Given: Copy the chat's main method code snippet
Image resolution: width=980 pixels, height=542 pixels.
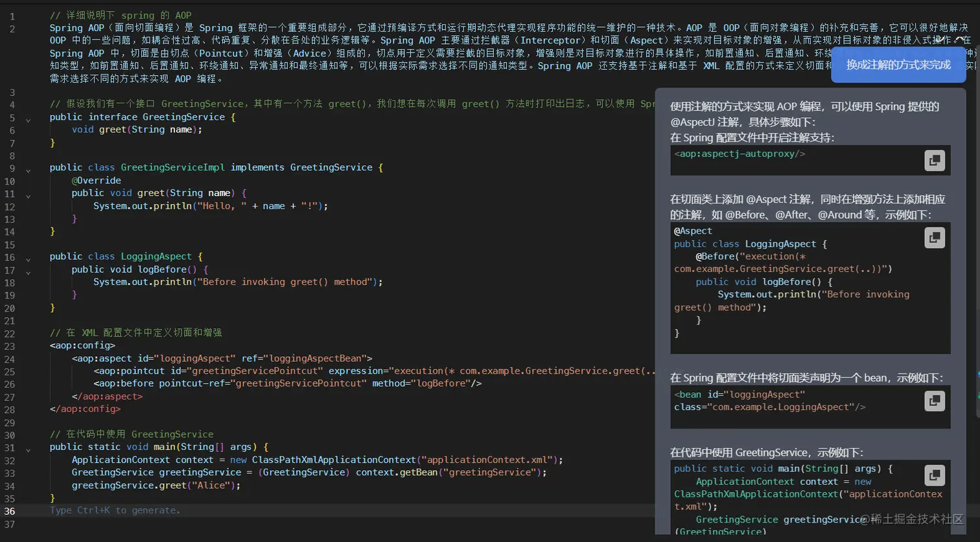Looking at the screenshot, I should 934,475.
